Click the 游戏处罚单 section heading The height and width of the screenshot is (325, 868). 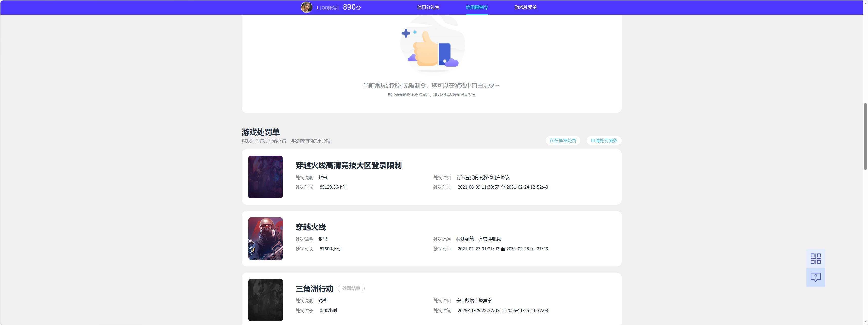click(x=260, y=132)
